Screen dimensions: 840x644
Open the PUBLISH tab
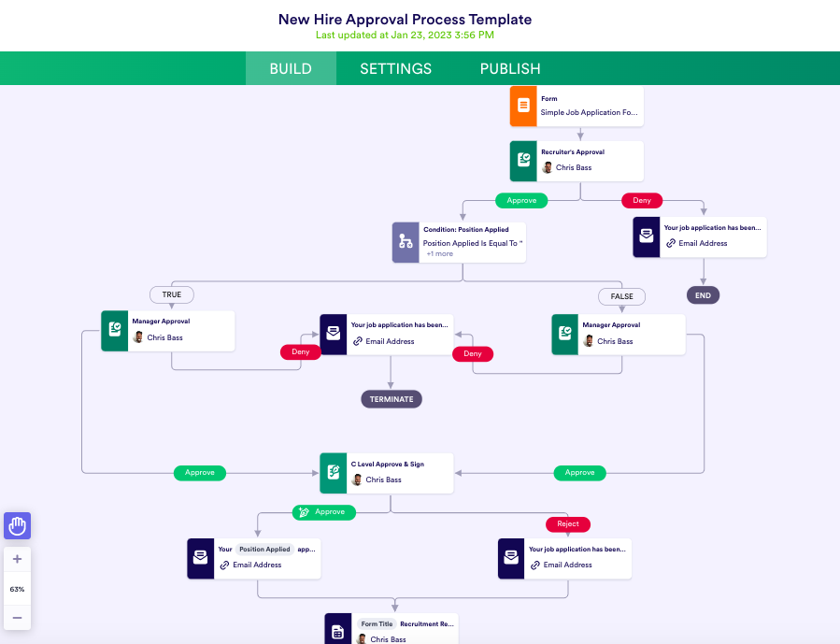pyautogui.click(x=510, y=68)
